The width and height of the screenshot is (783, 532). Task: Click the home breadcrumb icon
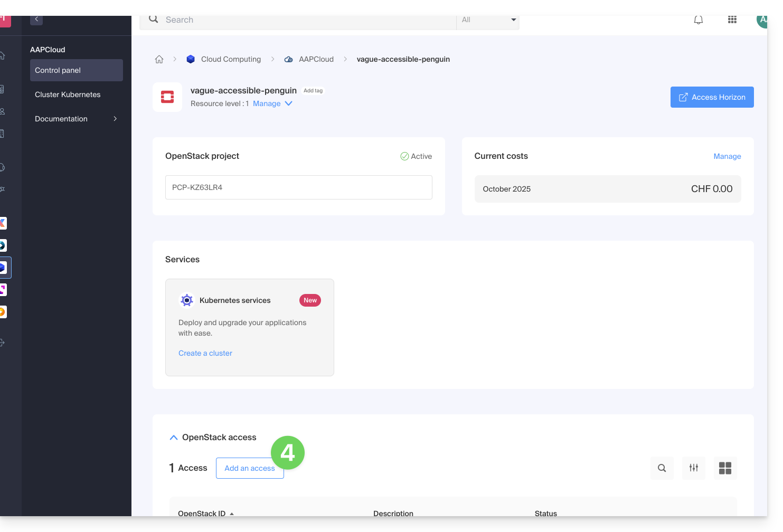click(159, 59)
